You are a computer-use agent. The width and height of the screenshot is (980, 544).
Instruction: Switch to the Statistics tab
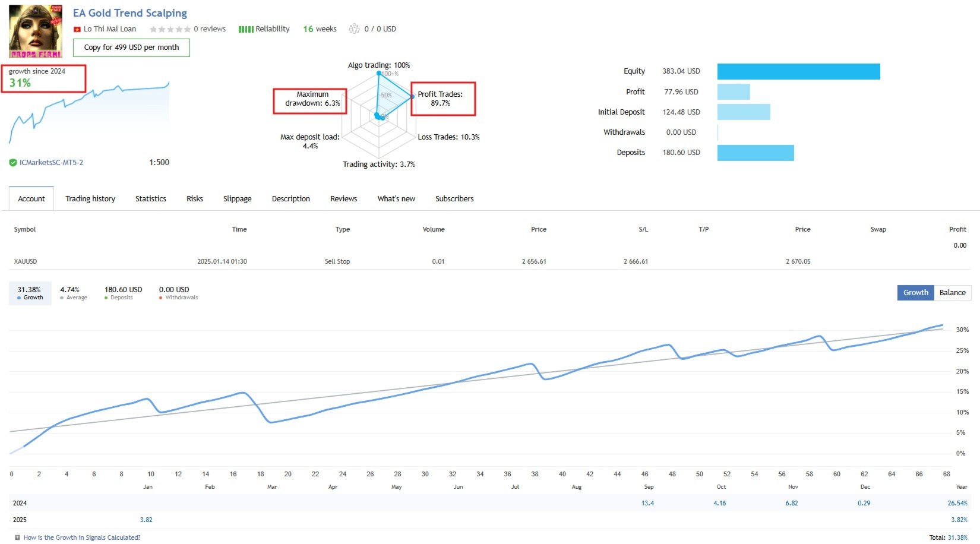[x=151, y=199]
